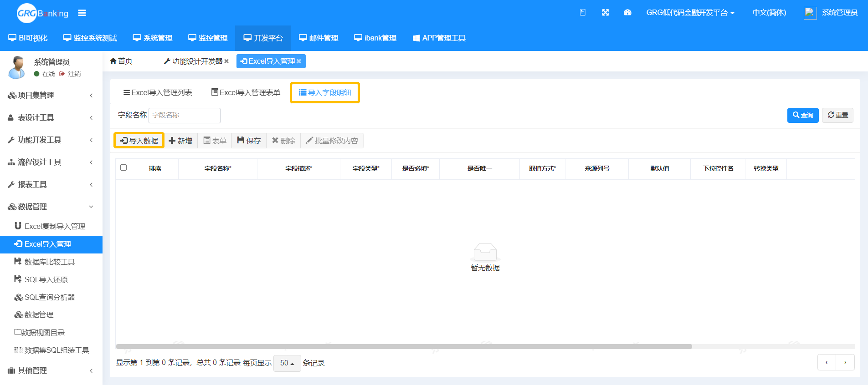
Task: Sort by 排序 column header
Action: (155, 168)
